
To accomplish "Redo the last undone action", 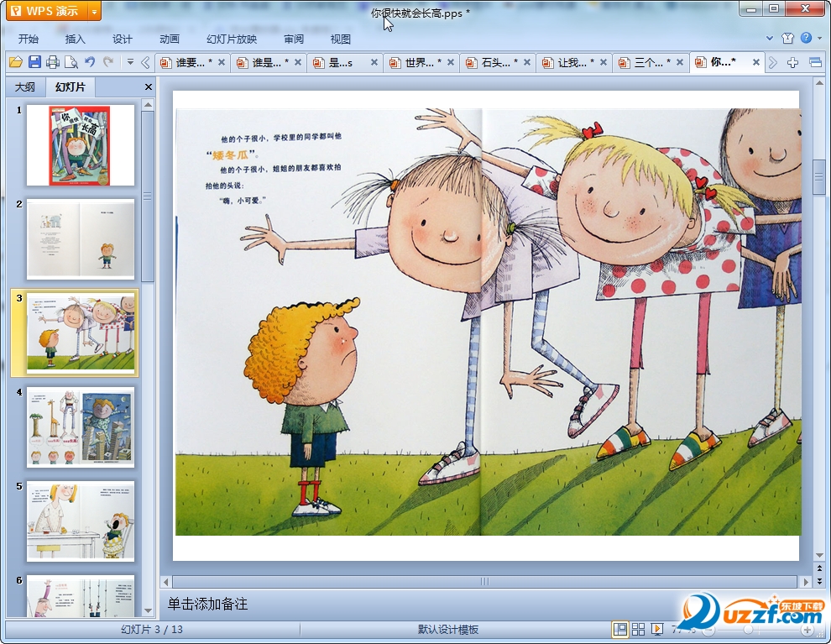I will [x=108, y=62].
